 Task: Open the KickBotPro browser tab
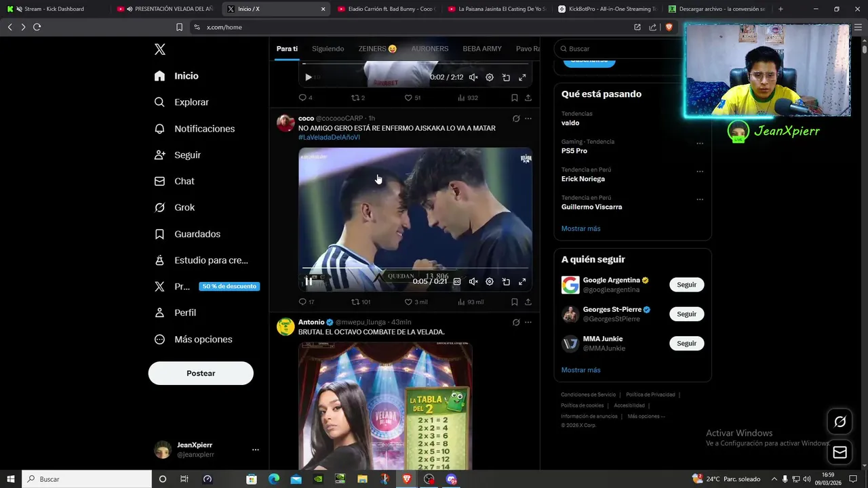coord(607,9)
